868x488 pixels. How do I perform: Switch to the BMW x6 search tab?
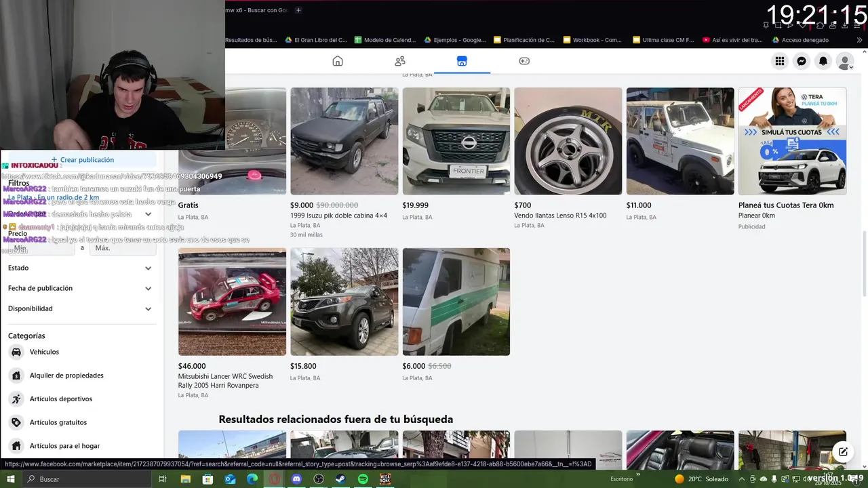coord(256,10)
